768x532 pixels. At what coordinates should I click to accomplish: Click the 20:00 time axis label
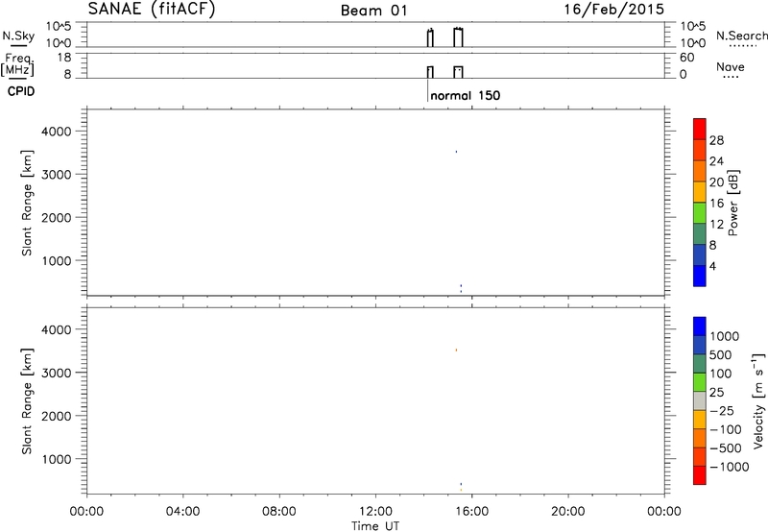[x=567, y=512]
